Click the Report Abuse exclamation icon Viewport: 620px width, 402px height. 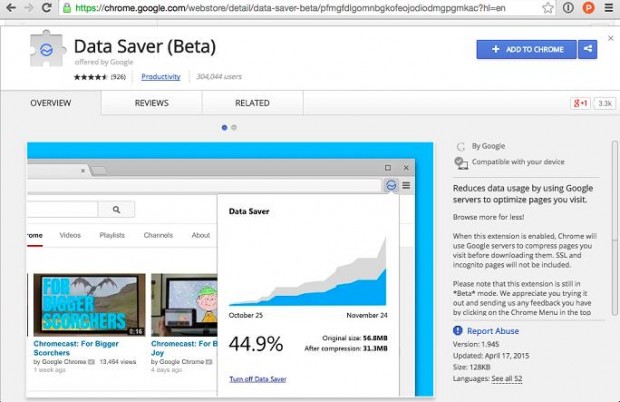(x=458, y=330)
